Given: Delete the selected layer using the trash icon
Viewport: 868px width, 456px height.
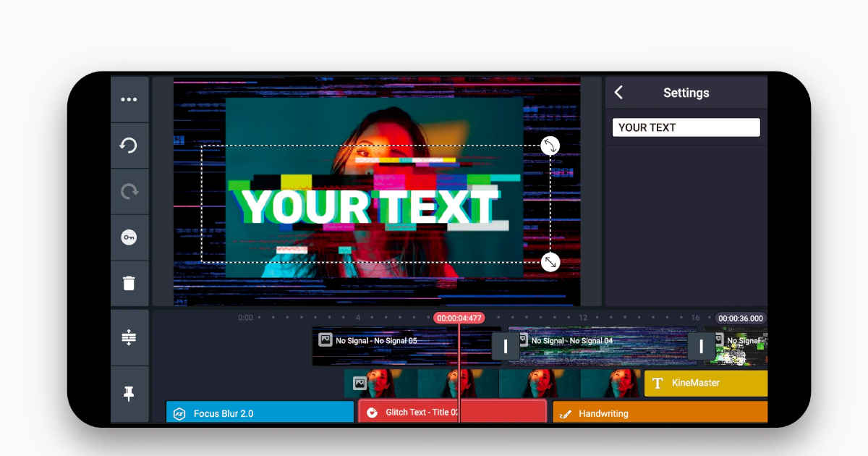Looking at the screenshot, I should (129, 283).
